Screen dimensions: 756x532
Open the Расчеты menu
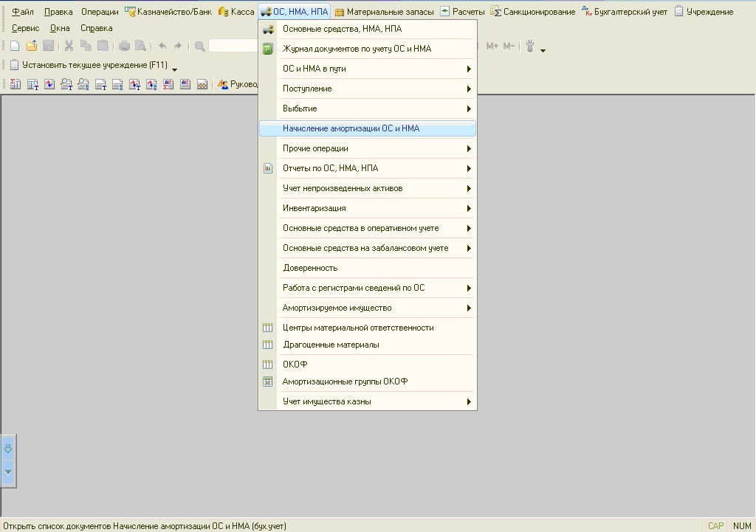[463, 12]
